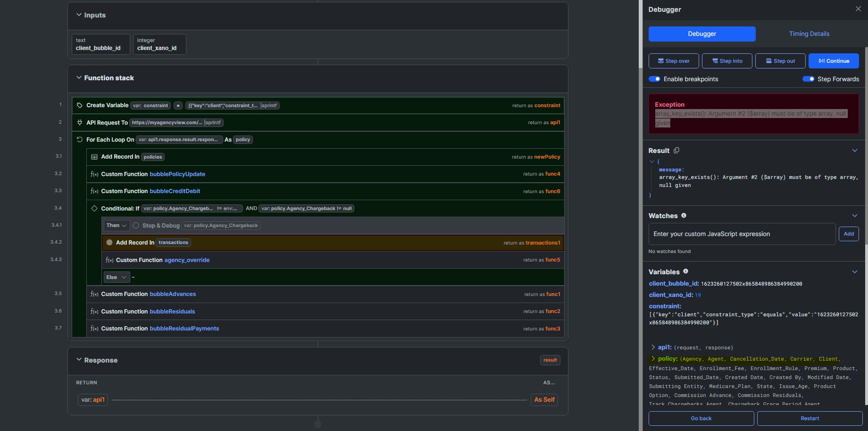This screenshot has width=868, height=431.
Task: Click the Step over button
Action: pyautogui.click(x=674, y=61)
